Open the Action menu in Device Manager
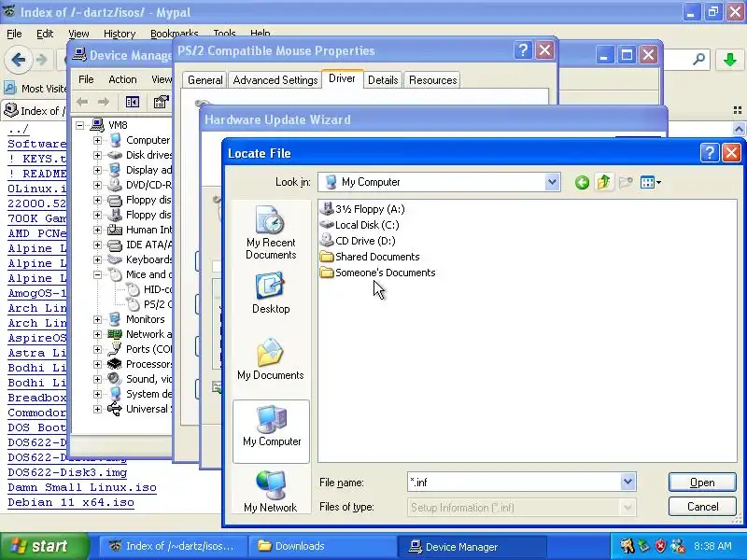 pyautogui.click(x=122, y=79)
